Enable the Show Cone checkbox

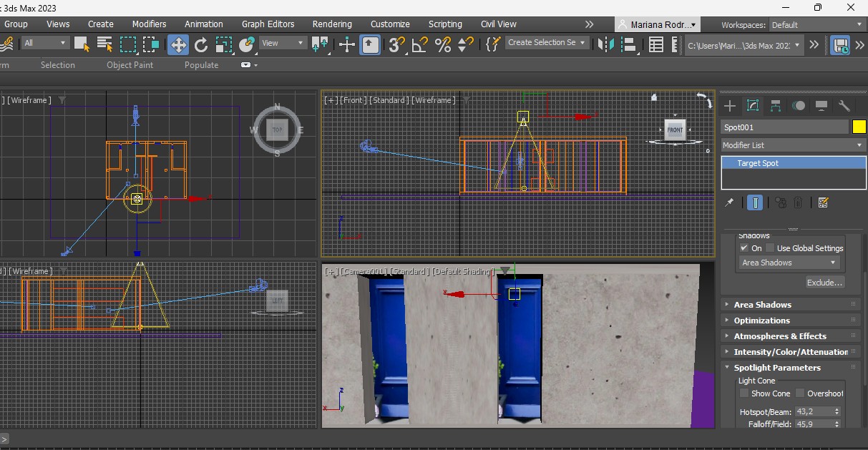pos(744,393)
